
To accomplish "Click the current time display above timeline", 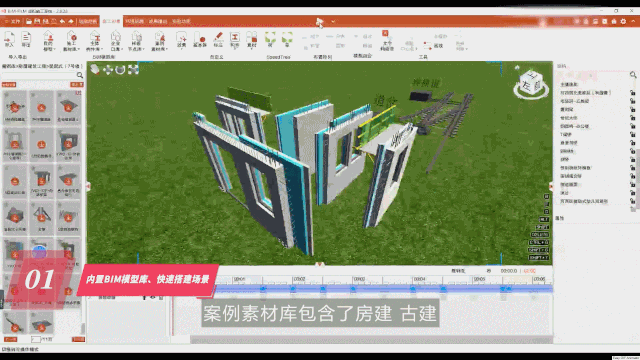I will tap(509, 271).
